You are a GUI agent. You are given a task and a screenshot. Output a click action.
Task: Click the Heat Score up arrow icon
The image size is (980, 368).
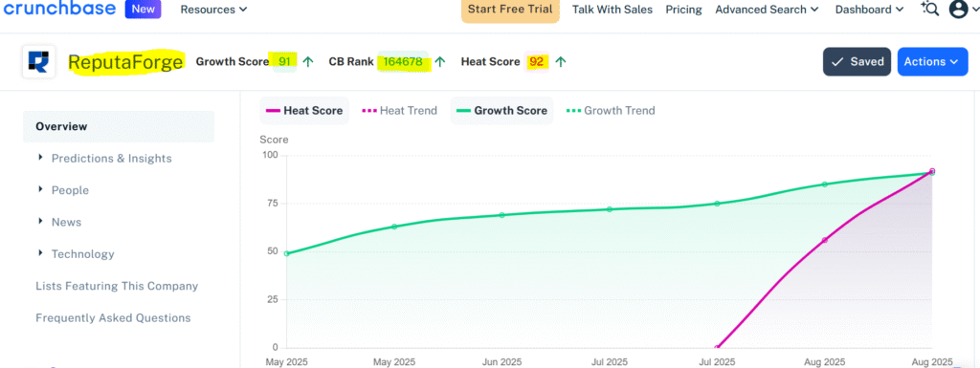point(561,61)
